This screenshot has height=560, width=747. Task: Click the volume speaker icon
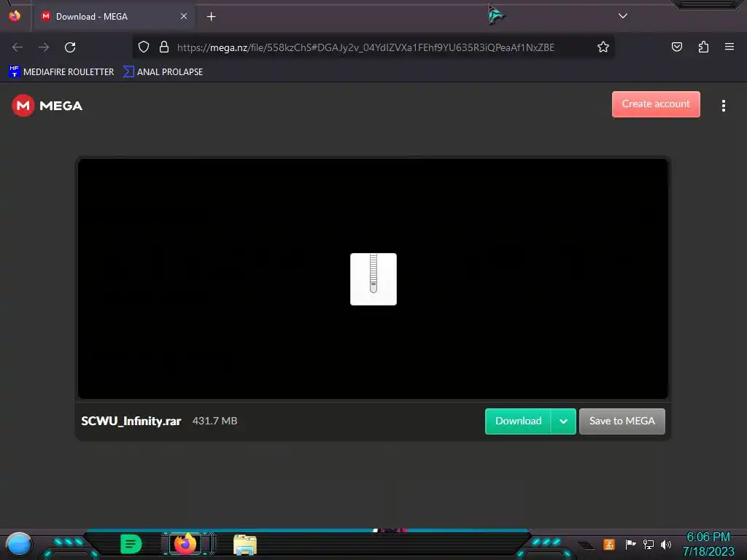[x=666, y=544]
